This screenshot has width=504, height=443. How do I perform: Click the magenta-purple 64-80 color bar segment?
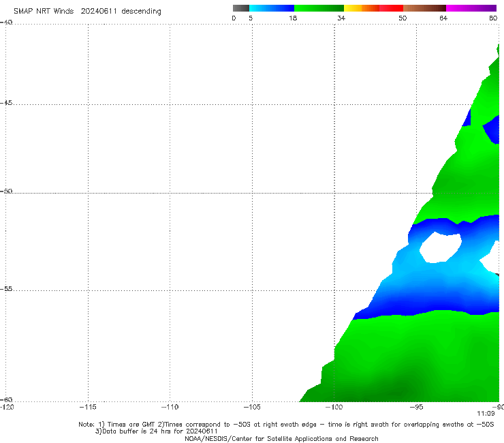[471, 8]
